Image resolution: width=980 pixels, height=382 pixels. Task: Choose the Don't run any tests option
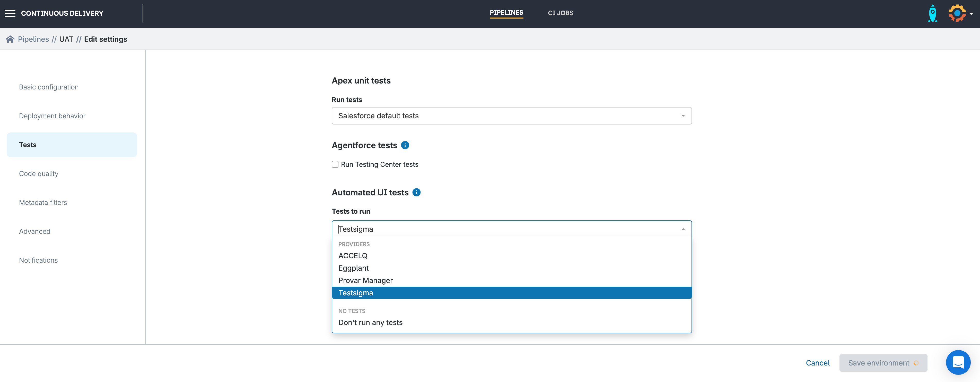[x=370, y=322]
